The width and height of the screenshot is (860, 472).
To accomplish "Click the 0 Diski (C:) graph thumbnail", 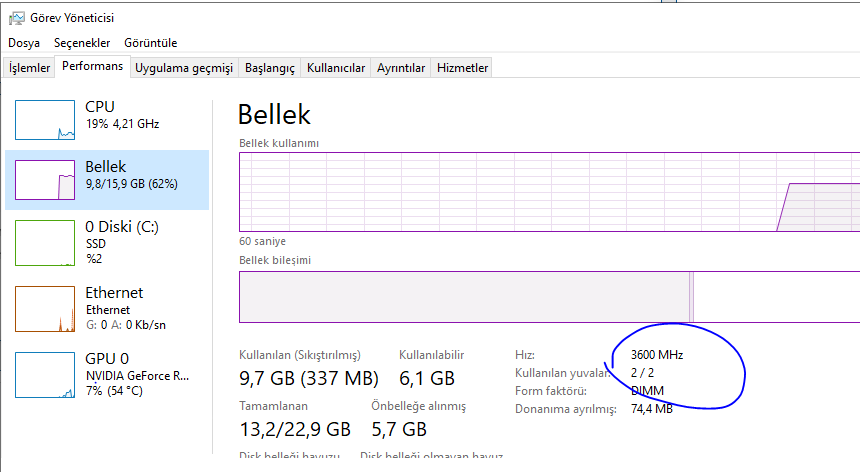I will coord(45,241).
